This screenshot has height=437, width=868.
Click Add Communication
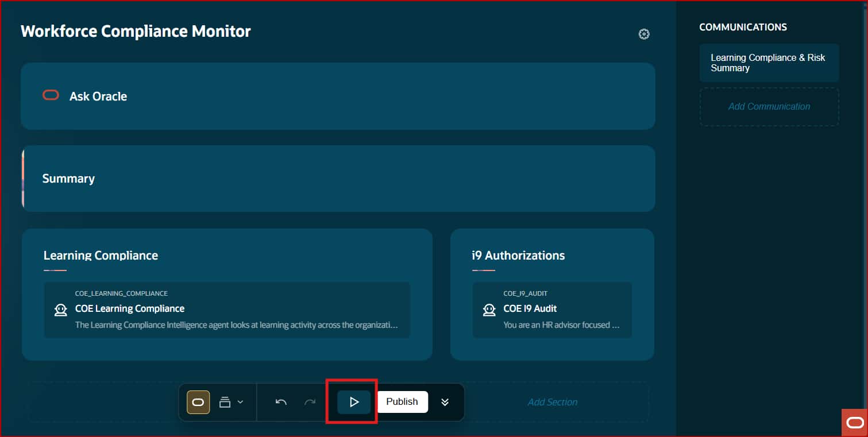[769, 106]
